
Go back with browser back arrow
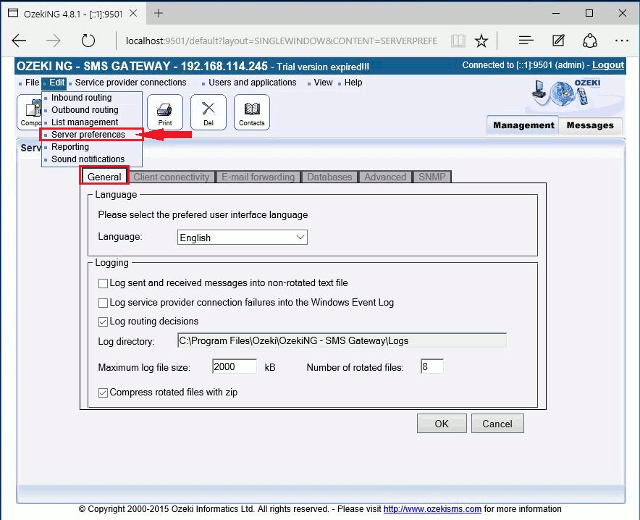click(x=19, y=40)
